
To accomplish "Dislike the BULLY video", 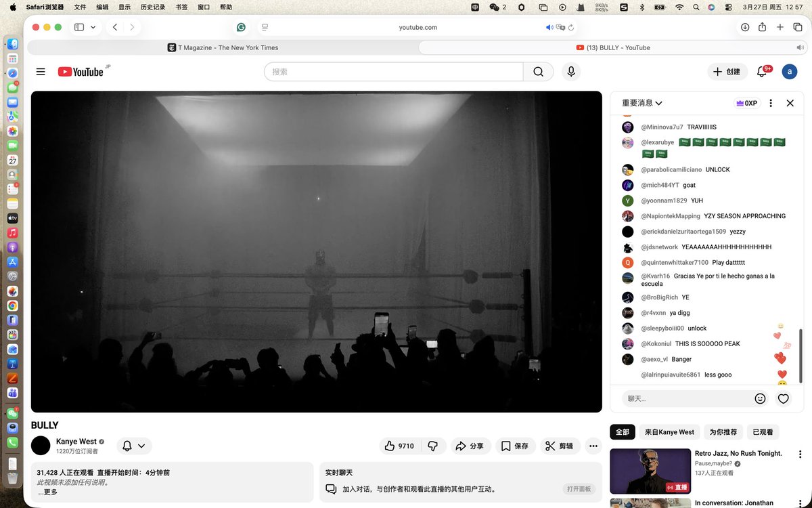I will 433,446.
